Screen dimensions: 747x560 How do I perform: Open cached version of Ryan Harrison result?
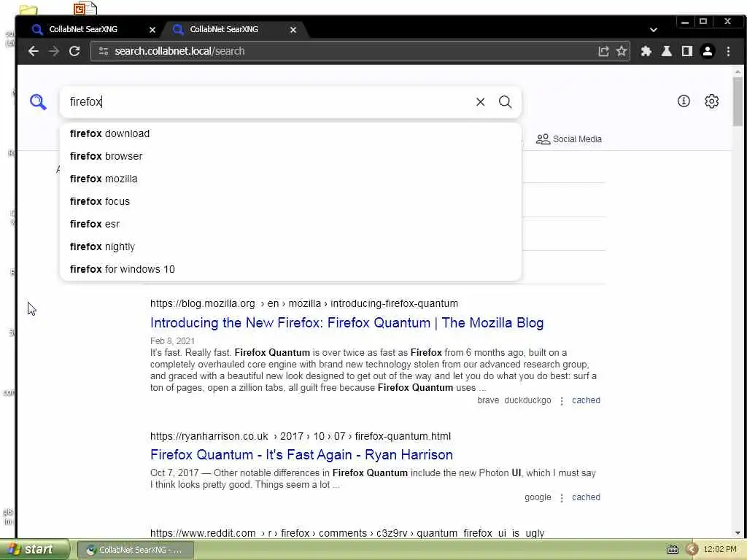coord(586,497)
